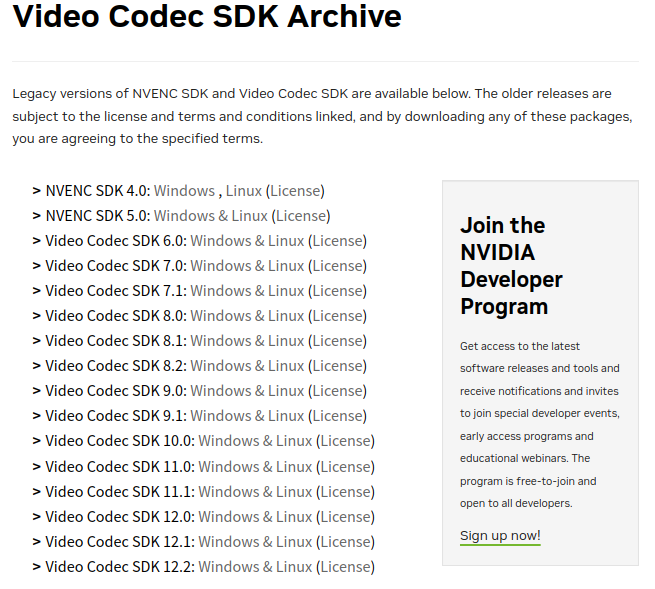655x589 pixels.
Task: View the NVENC SDK 4.0 License
Action: coord(295,191)
